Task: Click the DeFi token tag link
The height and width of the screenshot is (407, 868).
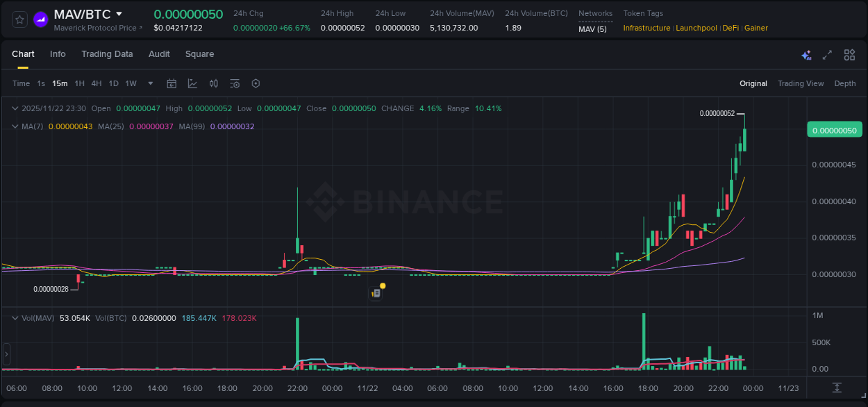Action: click(731, 28)
